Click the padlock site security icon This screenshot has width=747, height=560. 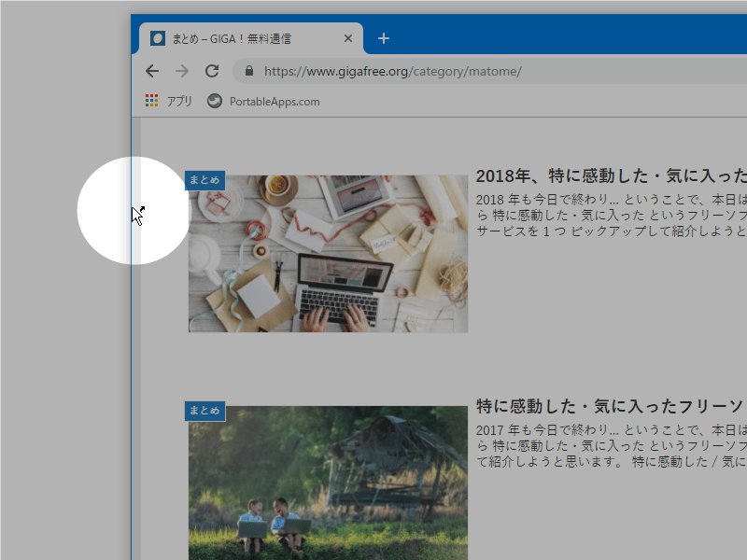tap(248, 71)
